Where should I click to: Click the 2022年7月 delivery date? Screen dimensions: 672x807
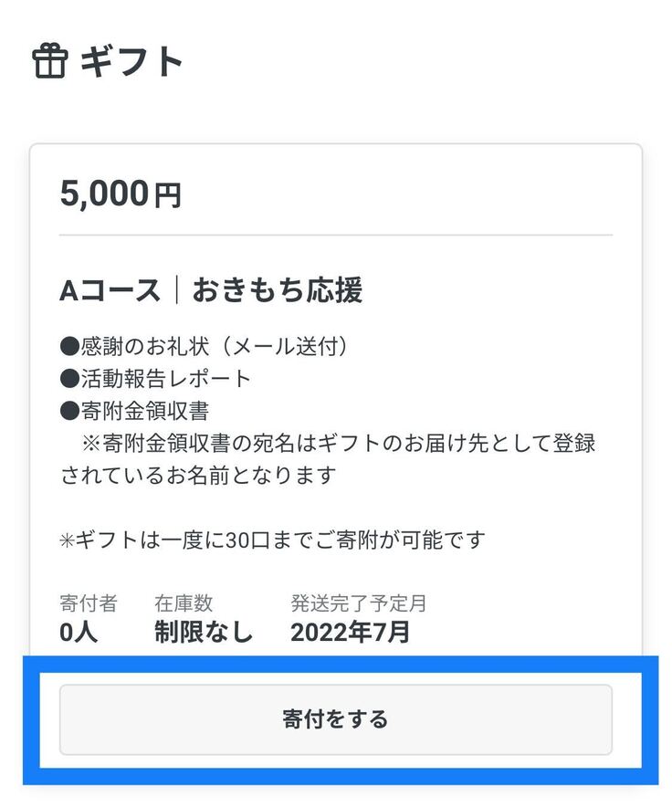[x=350, y=632]
